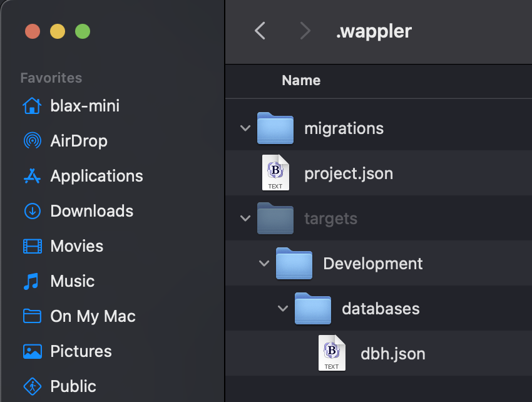The width and height of the screenshot is (532, 402).
Task: Collapse the targets folder disclosure chevron
Action: [245, 218]
